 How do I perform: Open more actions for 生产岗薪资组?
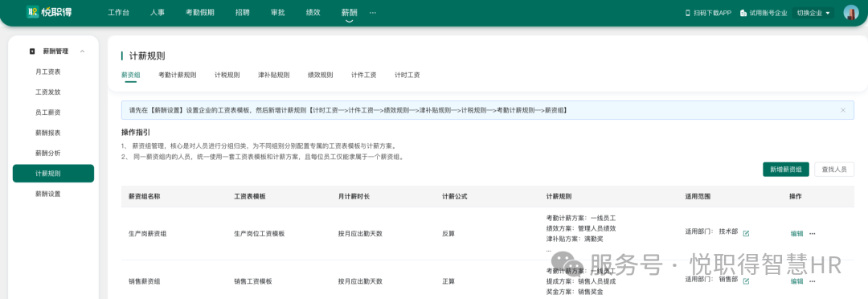[812, 234]
